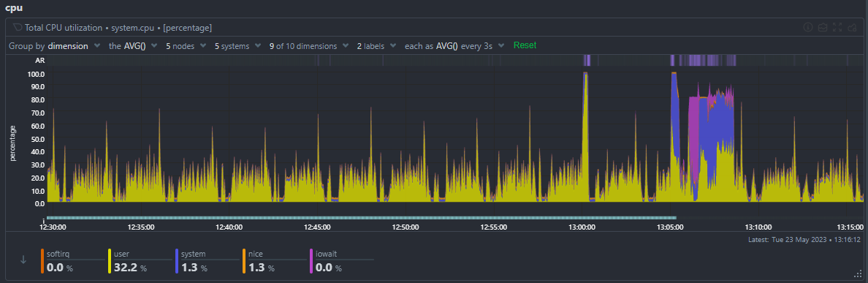Open 9 of 10 dimensions dropdown
This screenshot has height=283, width=868.
309,46
